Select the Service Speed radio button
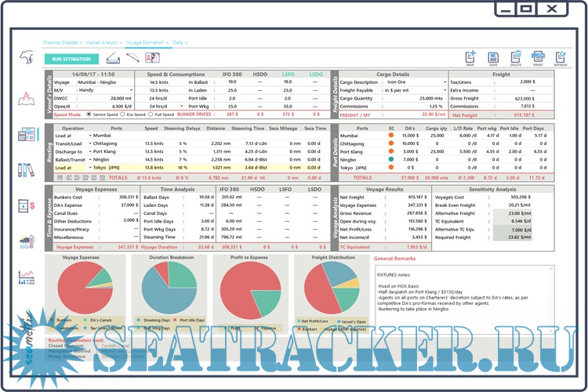588x392 pixels. 90,114
